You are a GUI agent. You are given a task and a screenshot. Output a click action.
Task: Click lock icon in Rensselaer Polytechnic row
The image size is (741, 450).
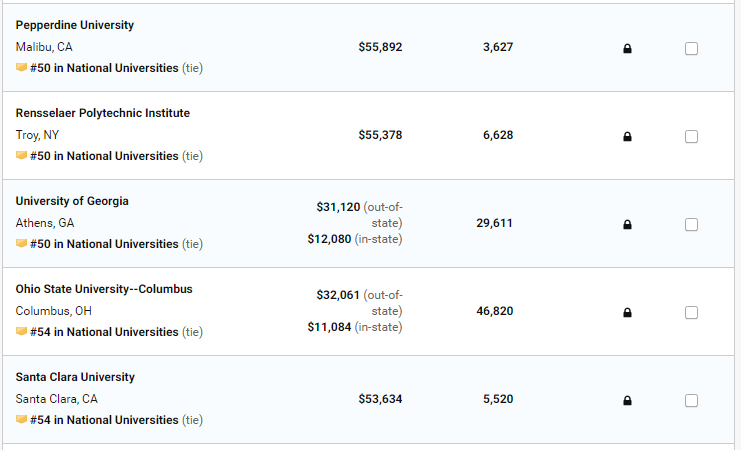pyautogui.click(x=628, y=137)
